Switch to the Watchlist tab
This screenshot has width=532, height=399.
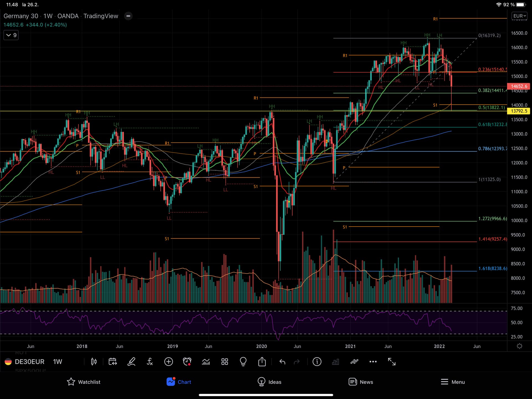(x=84, y=382)
